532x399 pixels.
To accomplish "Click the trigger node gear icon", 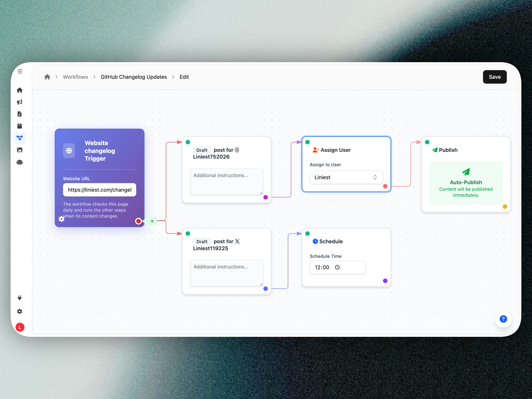I will point(62,219).
